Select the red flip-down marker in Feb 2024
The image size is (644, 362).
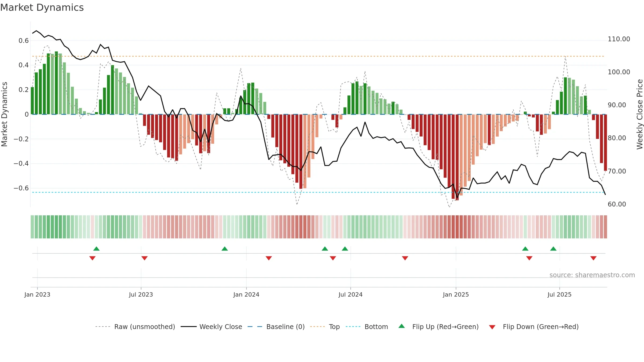(x=269, y=258)
